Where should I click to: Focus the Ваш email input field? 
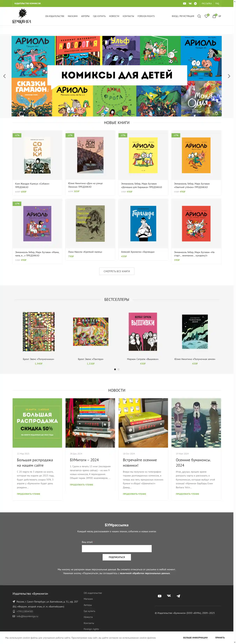(x=117, y=549)
